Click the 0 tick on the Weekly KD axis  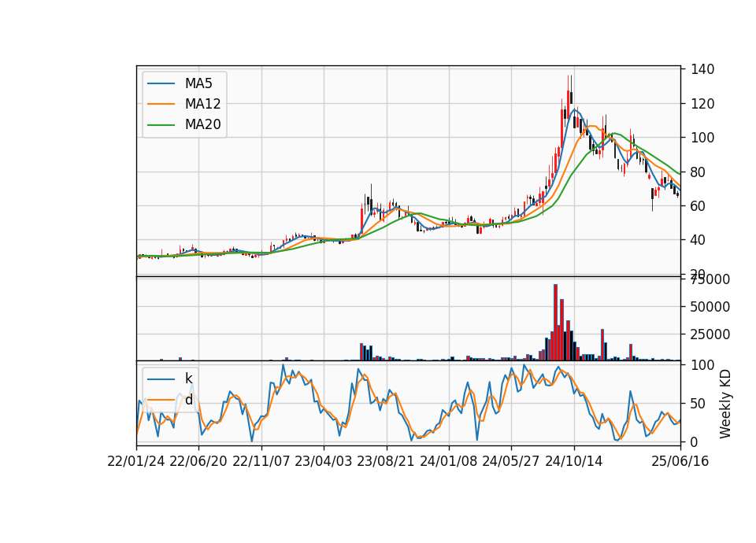click(x=695, y=441)
